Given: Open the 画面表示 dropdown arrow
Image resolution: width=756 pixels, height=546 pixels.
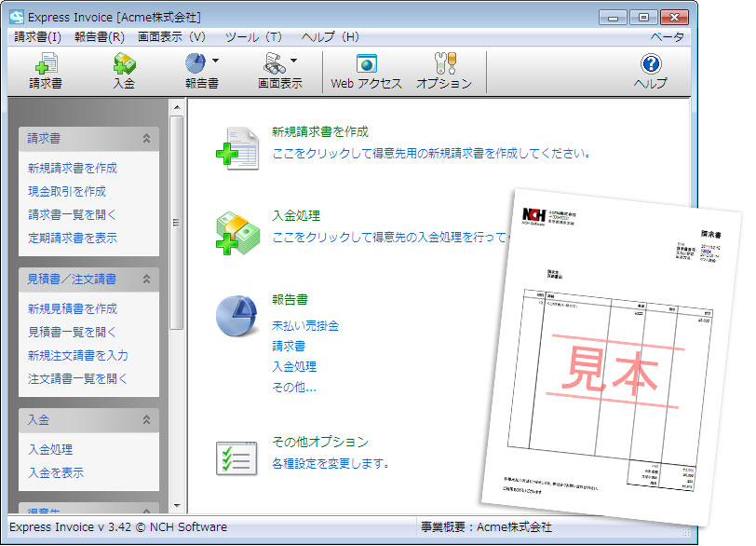Looking at the screenshot, I should (294, 58).
